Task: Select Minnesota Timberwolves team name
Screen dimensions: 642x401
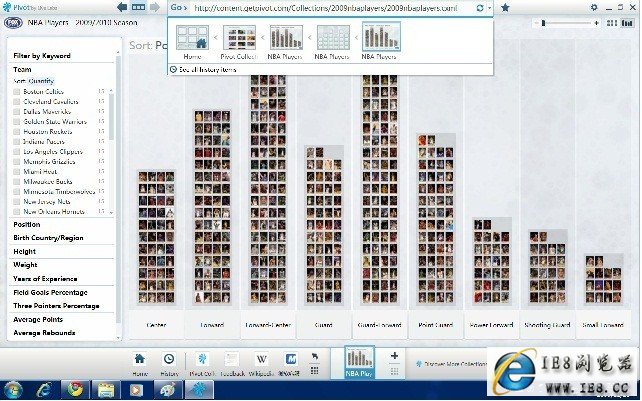Action: (x=59, y=192)
